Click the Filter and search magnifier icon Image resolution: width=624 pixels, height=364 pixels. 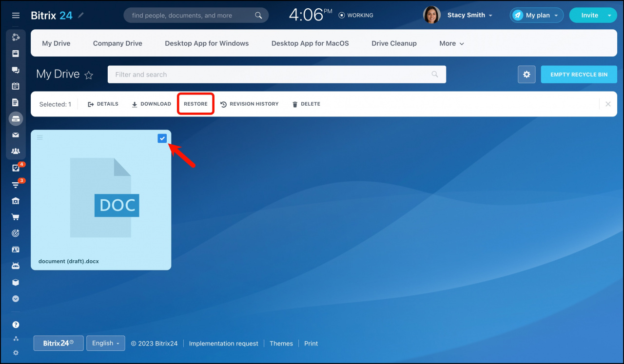(x=435, y=75)
